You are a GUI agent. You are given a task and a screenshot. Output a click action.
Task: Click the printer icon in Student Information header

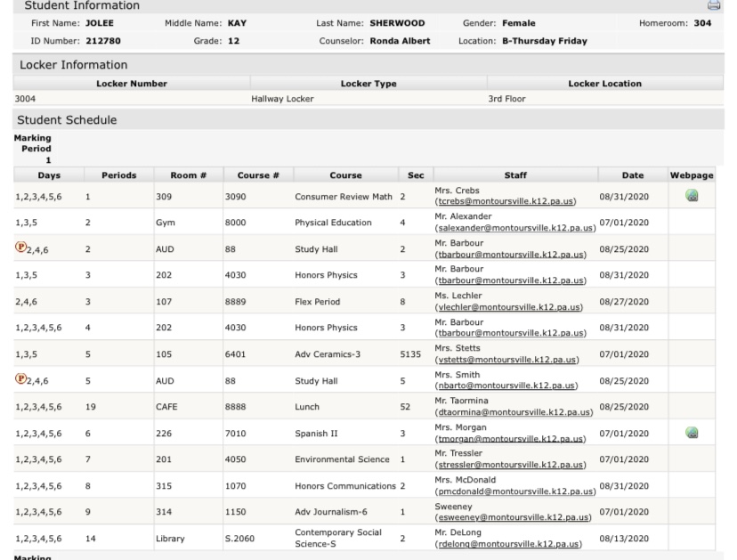(x=714, y=5)
